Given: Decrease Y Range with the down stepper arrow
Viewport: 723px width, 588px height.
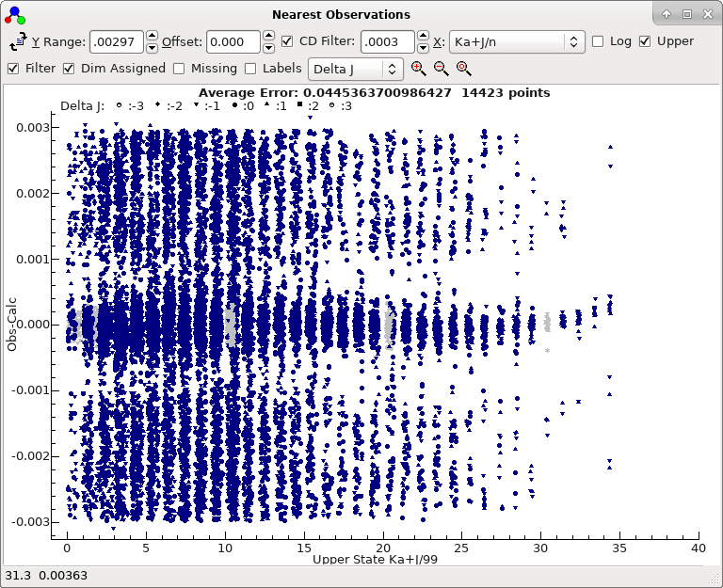Looking at the screenshot, I should click(x=152, y=48).
